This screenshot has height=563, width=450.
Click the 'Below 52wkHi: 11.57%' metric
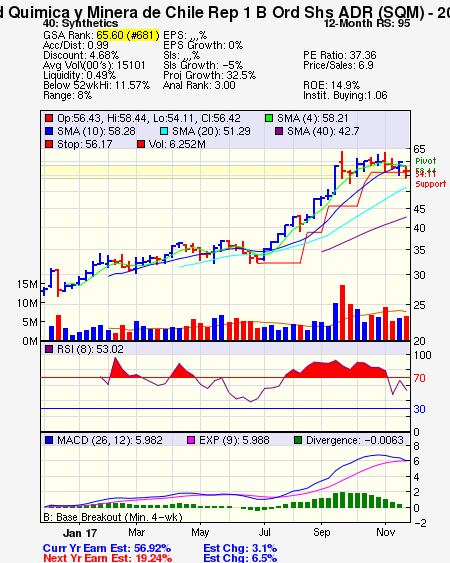[96, 85]
